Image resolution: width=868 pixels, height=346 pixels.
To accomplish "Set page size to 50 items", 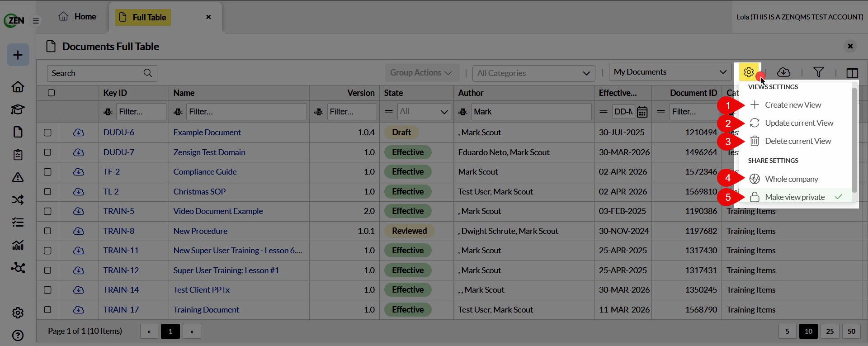I will pyautogui.click(x=851, y=332).
